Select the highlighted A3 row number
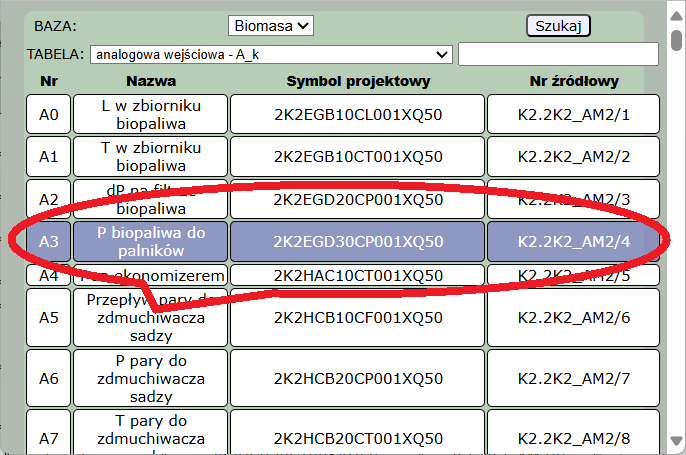 click(49, 241)
